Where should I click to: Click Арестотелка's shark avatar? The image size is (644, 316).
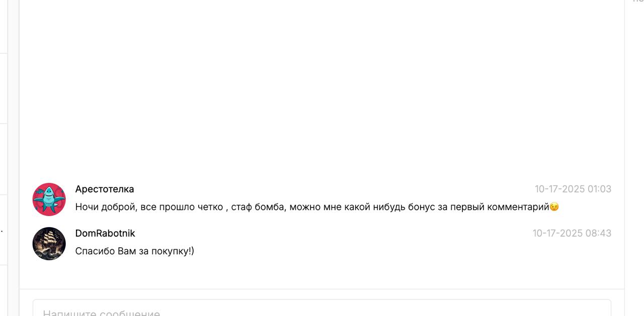click(49, 199)
